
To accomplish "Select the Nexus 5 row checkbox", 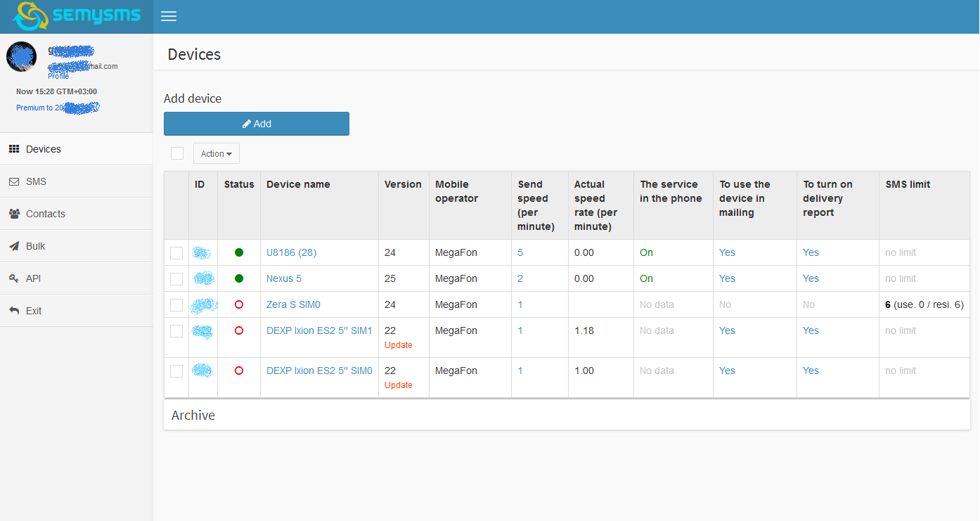I will [x=176, y=279].
